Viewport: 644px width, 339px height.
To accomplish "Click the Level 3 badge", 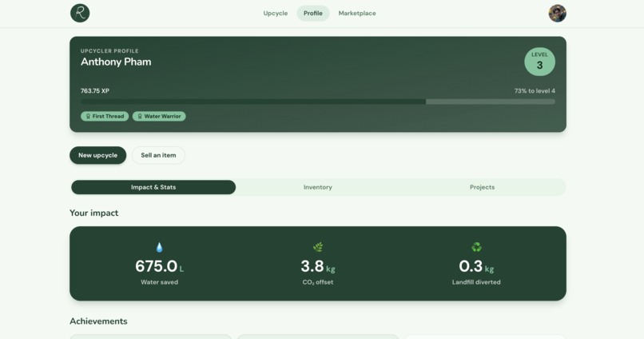I will pos(539,62).
